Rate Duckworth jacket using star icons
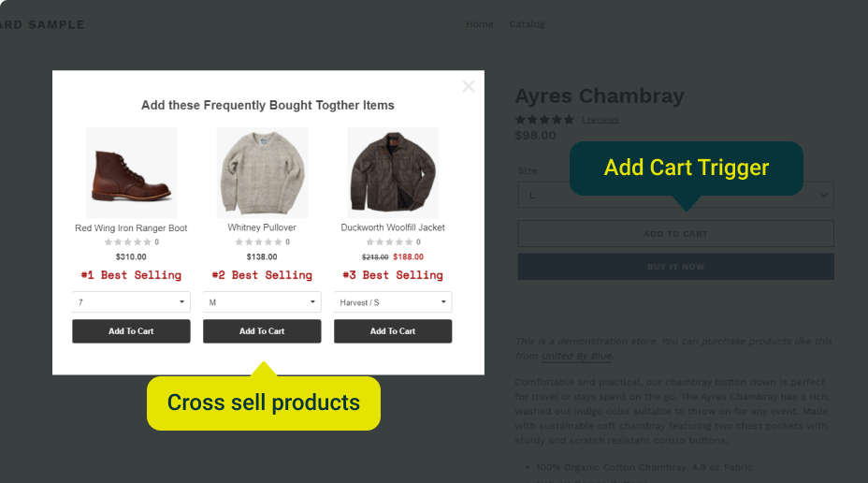Image resolution: width=868 pixels, height=483 pixels. (389, 242)
